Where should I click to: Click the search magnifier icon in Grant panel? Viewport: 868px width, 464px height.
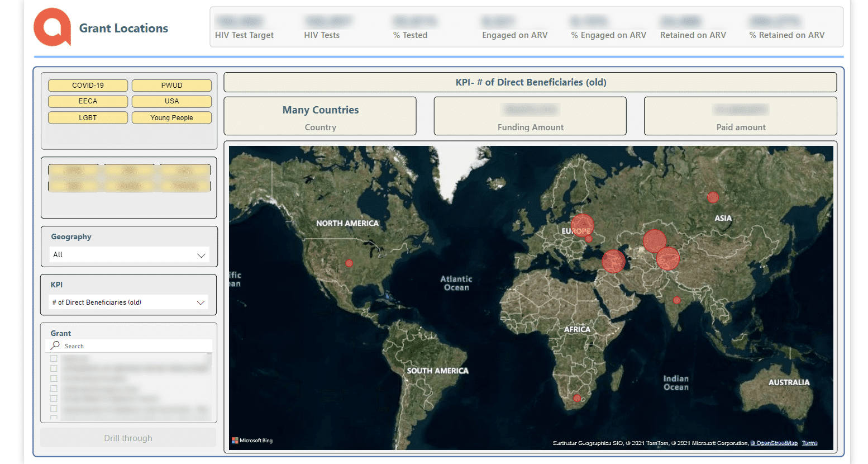[x=55, y=345]
